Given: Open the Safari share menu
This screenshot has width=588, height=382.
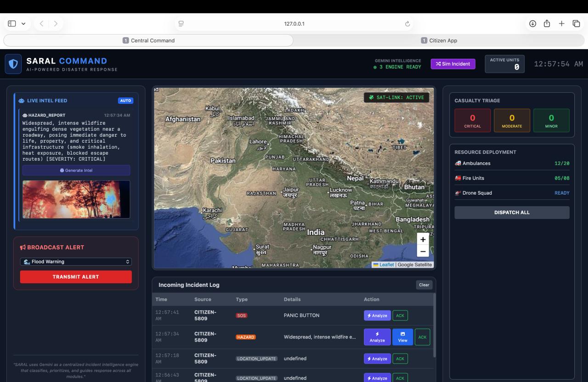Looking at the screenshot, I should point(547,23).
